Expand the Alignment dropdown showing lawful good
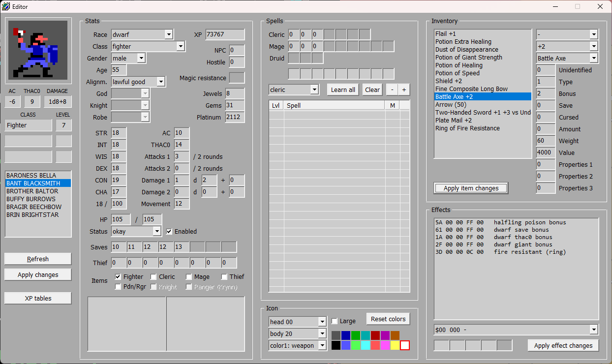 161,82
